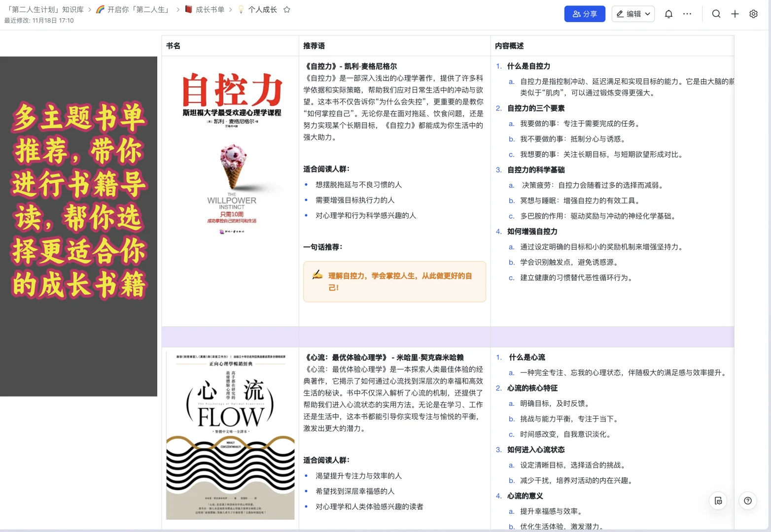This screenshot has width=771, height=532.
Task: Open the help question mark button
Action: coord(748,500)
